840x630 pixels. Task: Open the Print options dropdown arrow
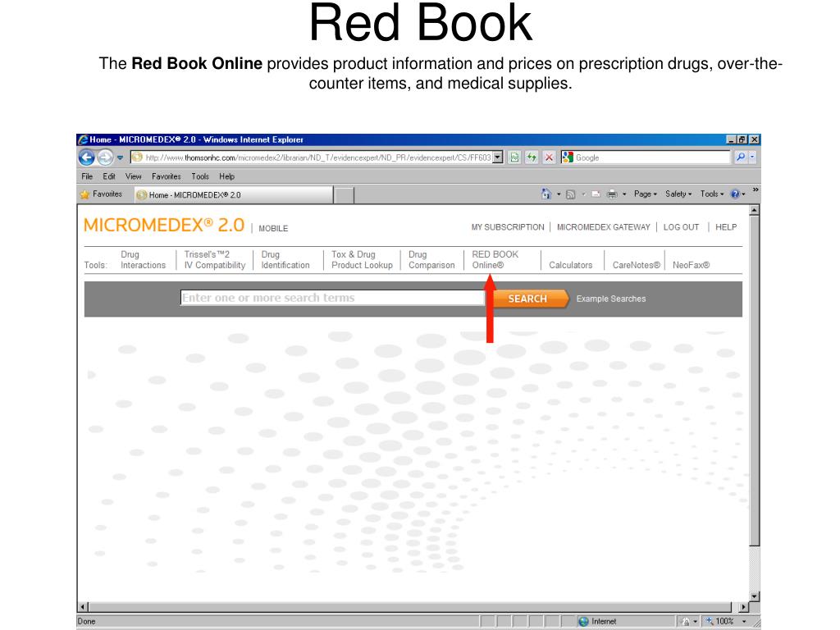(x=624, y=194)
